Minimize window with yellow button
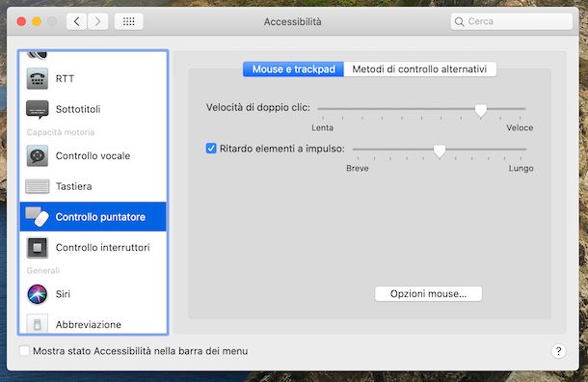Image resolution: width=588 pixels, height=382 pixels. (x=37, y=22)
